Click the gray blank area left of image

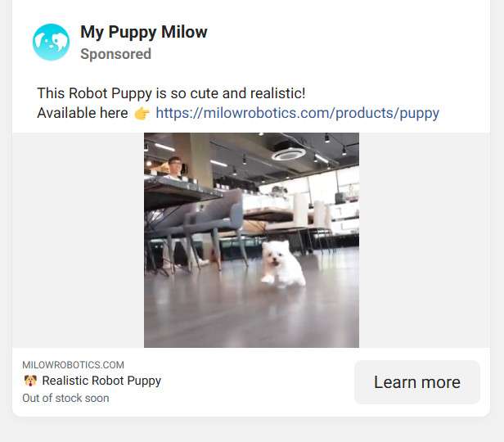(x=78, y=240)
